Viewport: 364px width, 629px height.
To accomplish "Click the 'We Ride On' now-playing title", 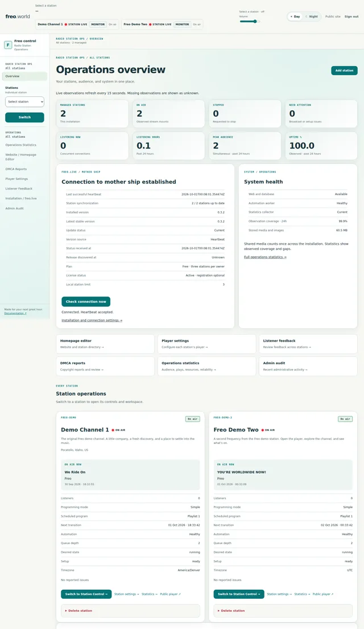I will tap(75, 472).
